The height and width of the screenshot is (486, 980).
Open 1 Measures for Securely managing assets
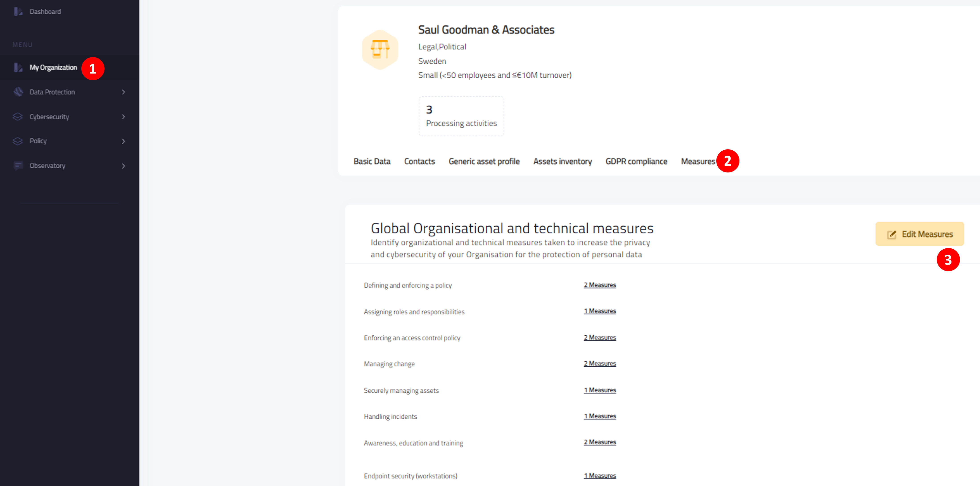(x=600, y=390)
